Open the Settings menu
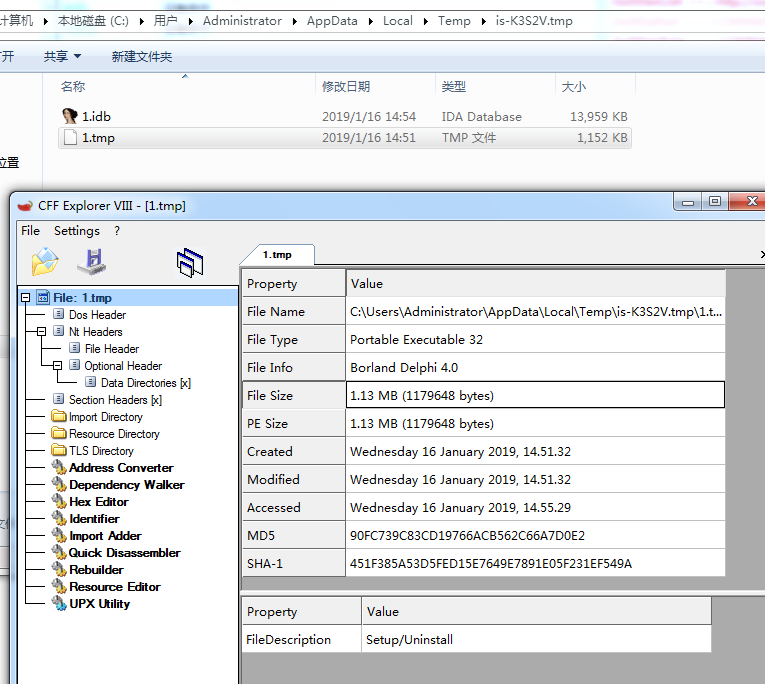The image size is (765, 684). (x=77, y=231)
